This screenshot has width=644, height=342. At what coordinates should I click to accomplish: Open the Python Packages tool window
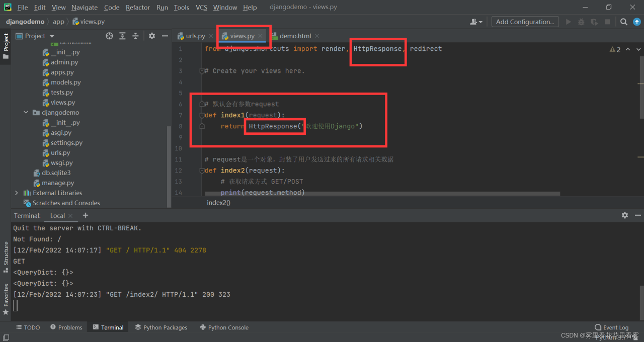pos(161,327)
